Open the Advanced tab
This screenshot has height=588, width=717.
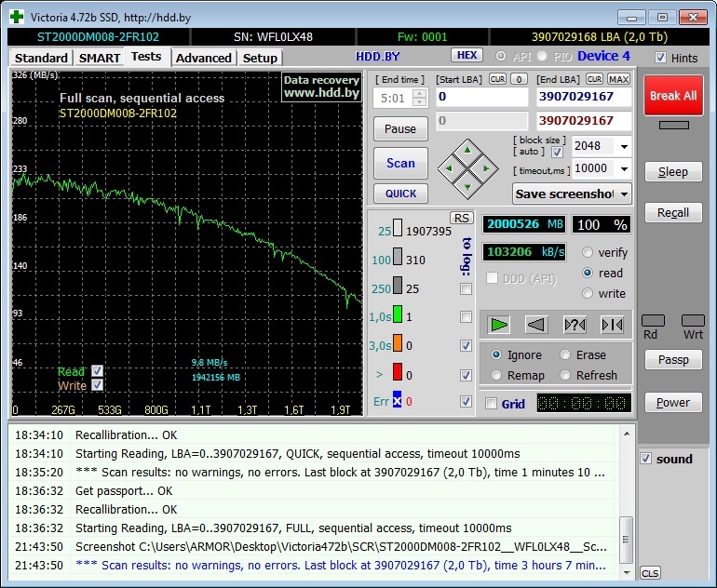point(203,58)
